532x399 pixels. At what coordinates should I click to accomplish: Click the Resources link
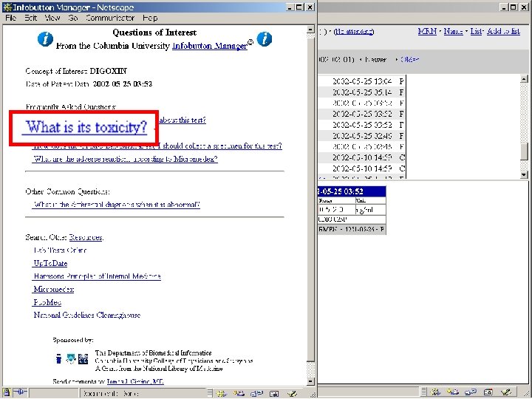[86, 237]
